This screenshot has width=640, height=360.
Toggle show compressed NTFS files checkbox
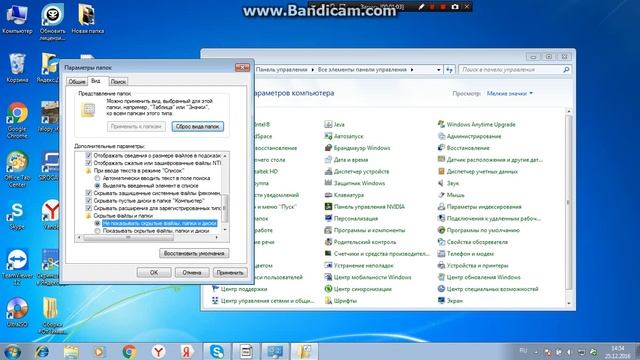89,163
